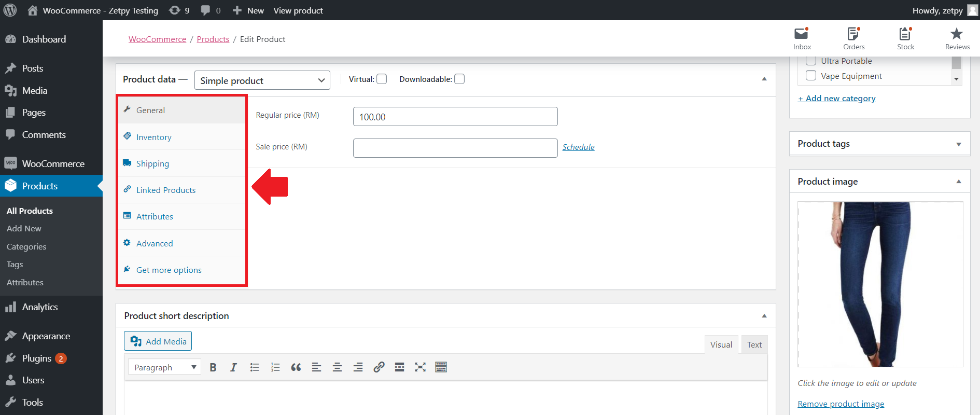Collapse the Product image panel
Screen dimensions: 980x415
959,182
